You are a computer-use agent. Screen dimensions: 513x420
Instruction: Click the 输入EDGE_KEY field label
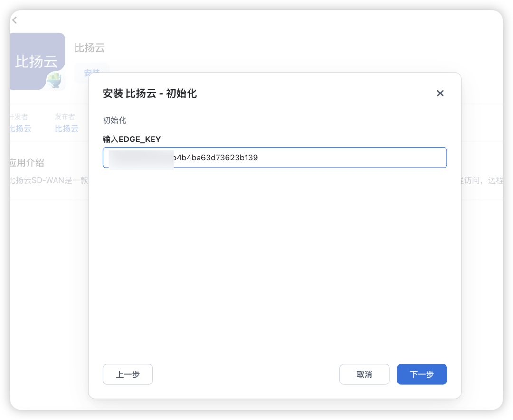click(x=132, y=139)
